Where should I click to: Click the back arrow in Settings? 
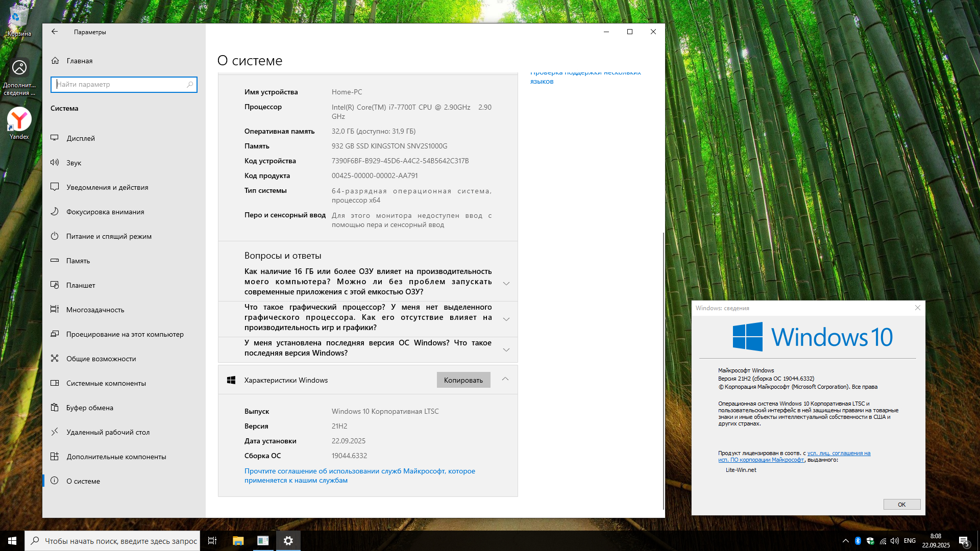(x=55, y=32)
